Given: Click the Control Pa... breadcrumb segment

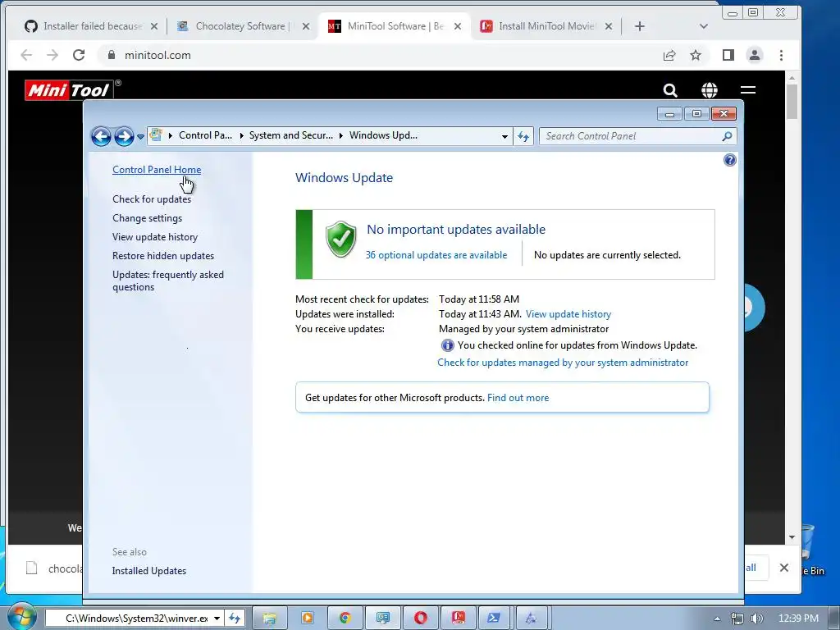Looking at the screenshot, I should pos(205,135).
